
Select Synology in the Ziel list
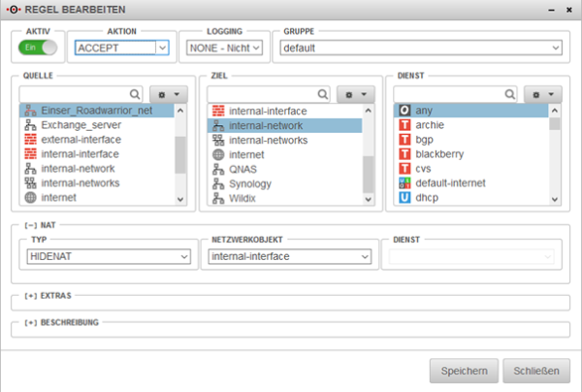coord(249,183)
